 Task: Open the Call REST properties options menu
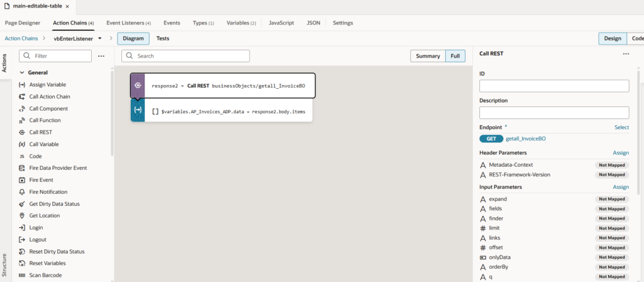(626, 54)
